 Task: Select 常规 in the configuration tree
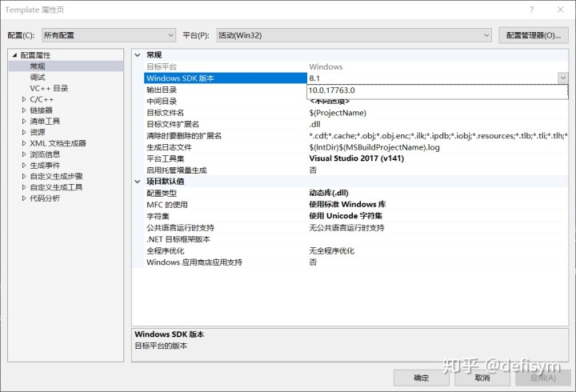(38, 66)
